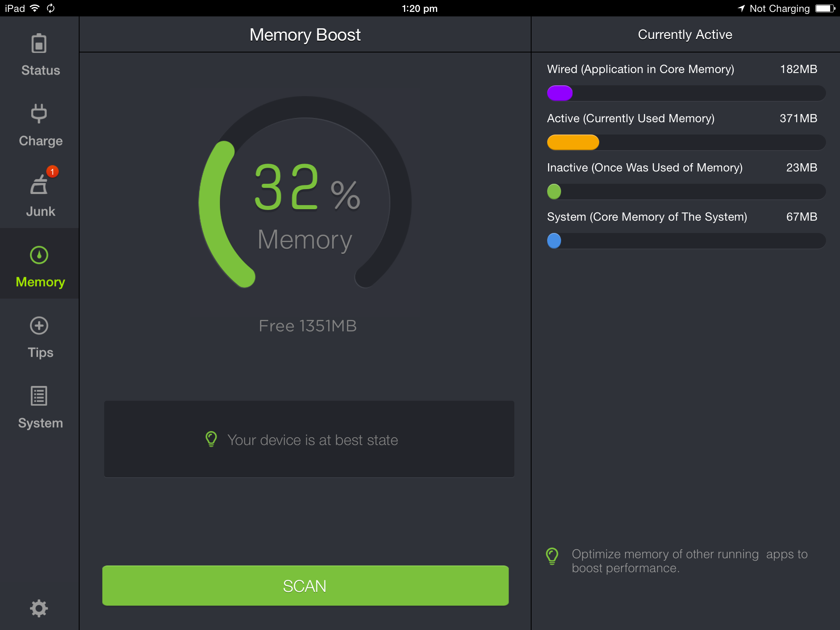Switch to the Tips label in sidebar
The width and height of the screenshot is (840, 630).
click(x=41, y=352)
